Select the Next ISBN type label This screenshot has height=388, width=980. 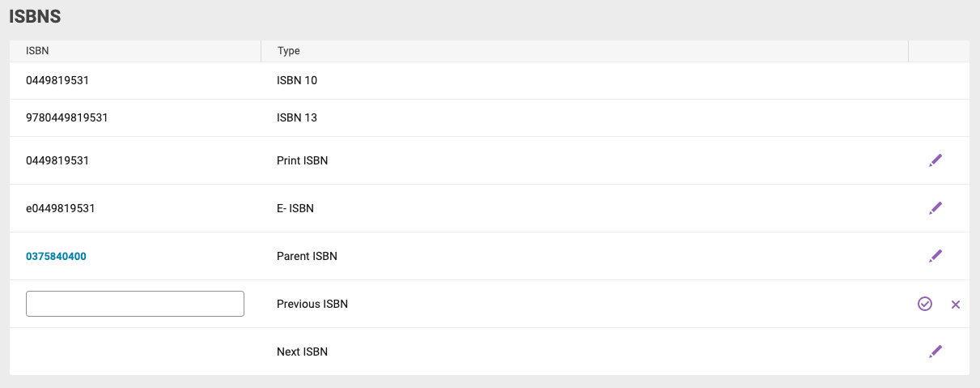coord(302,352)
